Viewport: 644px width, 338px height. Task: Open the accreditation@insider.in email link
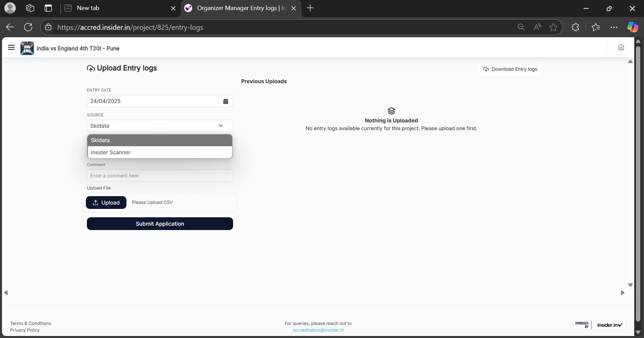click(318, 330)
